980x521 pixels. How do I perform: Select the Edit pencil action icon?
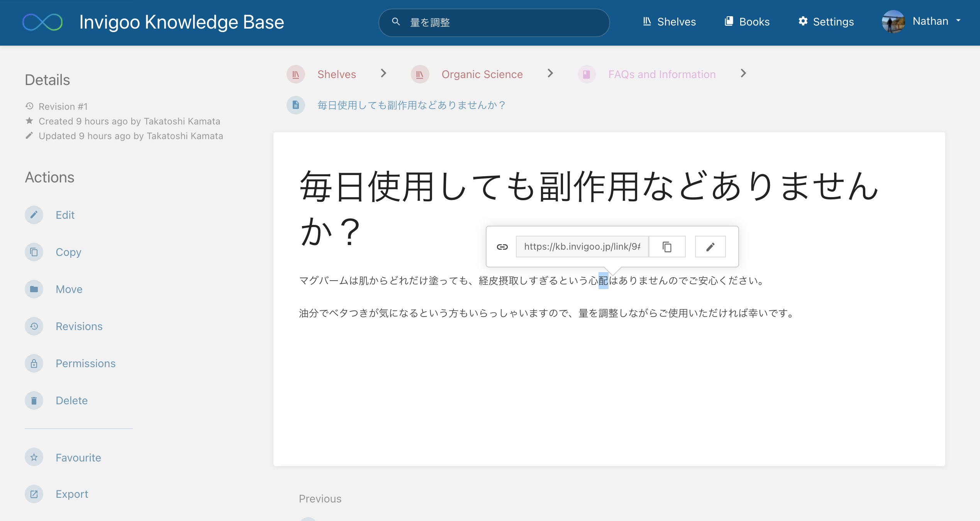click(x=34, y=215)
